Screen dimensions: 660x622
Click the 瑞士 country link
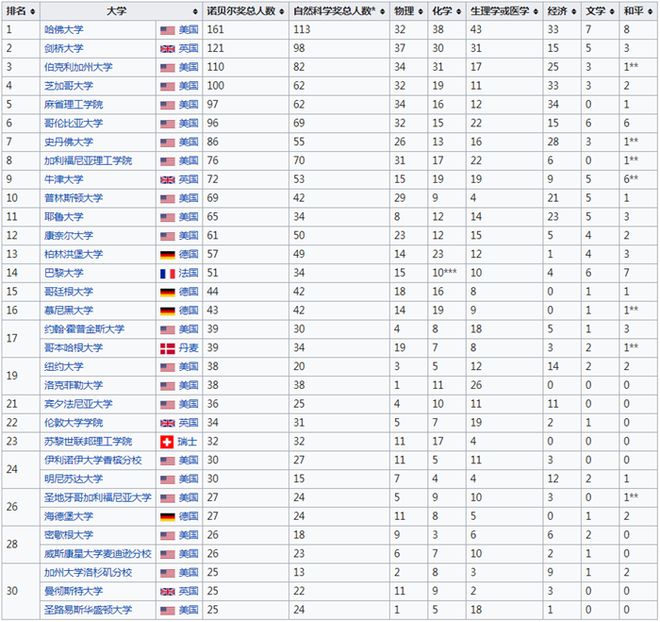[188, 441]
